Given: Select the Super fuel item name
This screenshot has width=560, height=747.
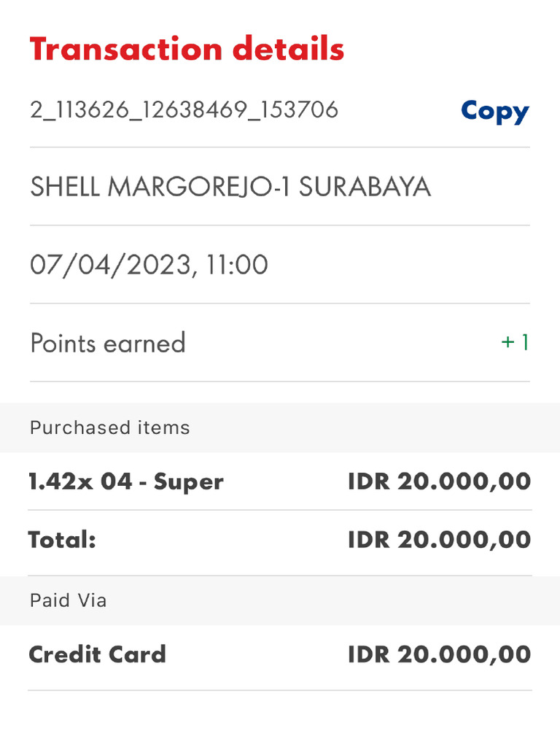Looking at the screenshot, I should point(188,481).
